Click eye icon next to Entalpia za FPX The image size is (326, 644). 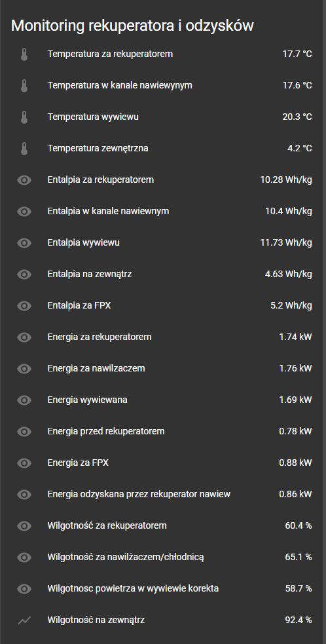[24, 305]
